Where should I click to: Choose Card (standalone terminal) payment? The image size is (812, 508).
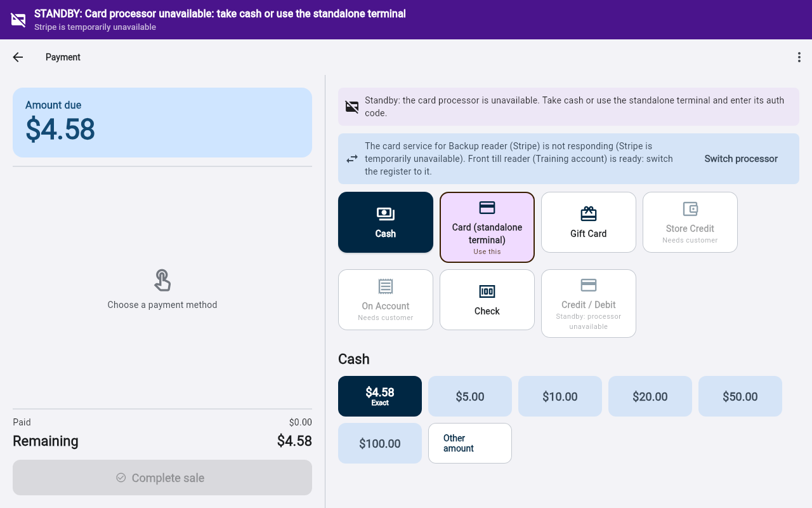(487, 227)
